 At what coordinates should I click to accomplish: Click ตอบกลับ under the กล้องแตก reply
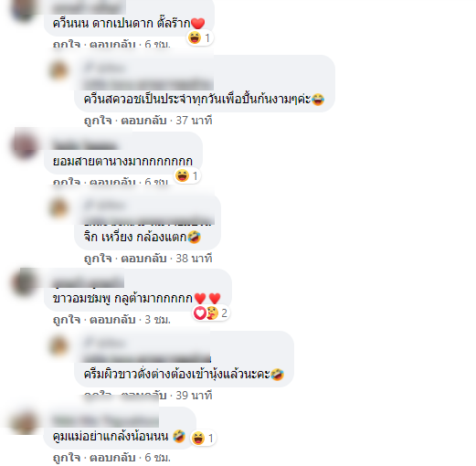click(x=143, y=259)
